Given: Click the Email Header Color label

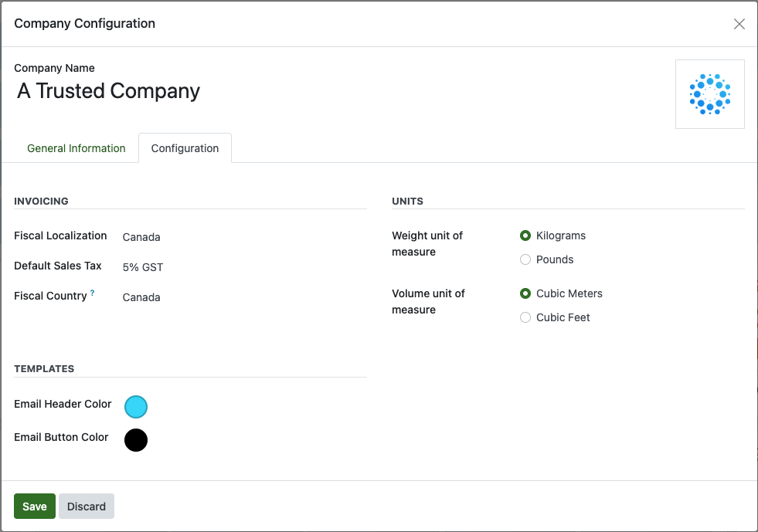Looking at the screenshot, I should (63, 404).
